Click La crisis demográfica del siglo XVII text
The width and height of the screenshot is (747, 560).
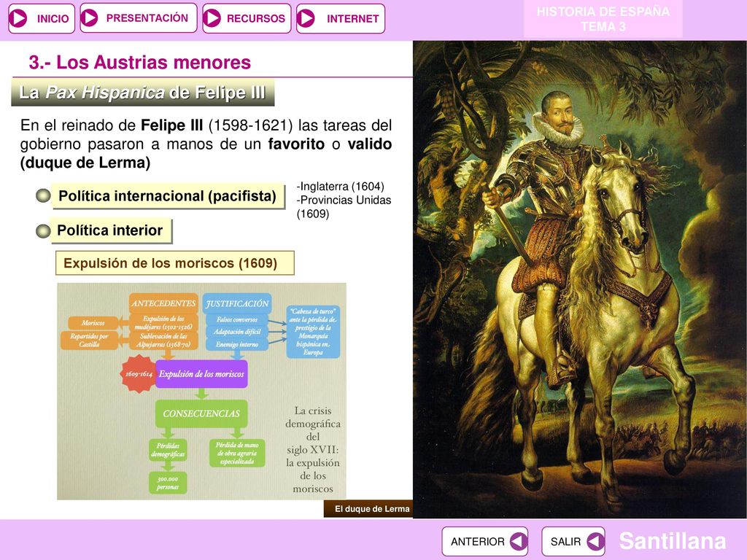[x=313, y=449]
